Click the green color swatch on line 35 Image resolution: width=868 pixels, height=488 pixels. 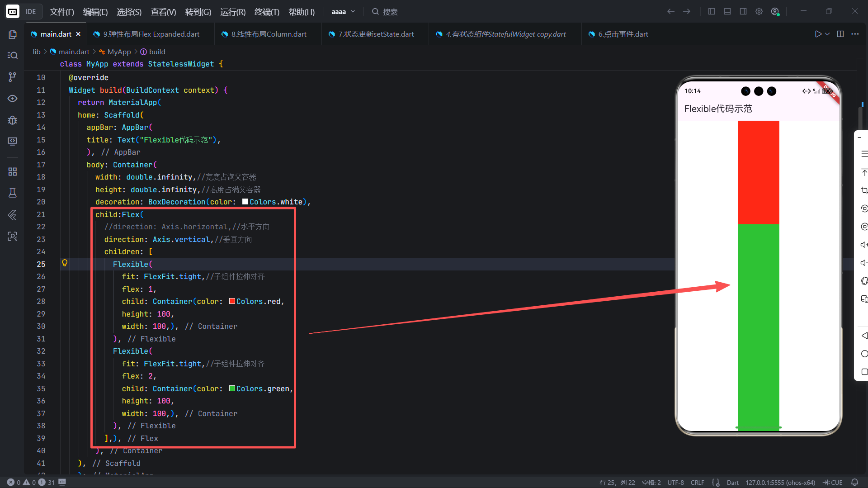[x=232, y=389]
